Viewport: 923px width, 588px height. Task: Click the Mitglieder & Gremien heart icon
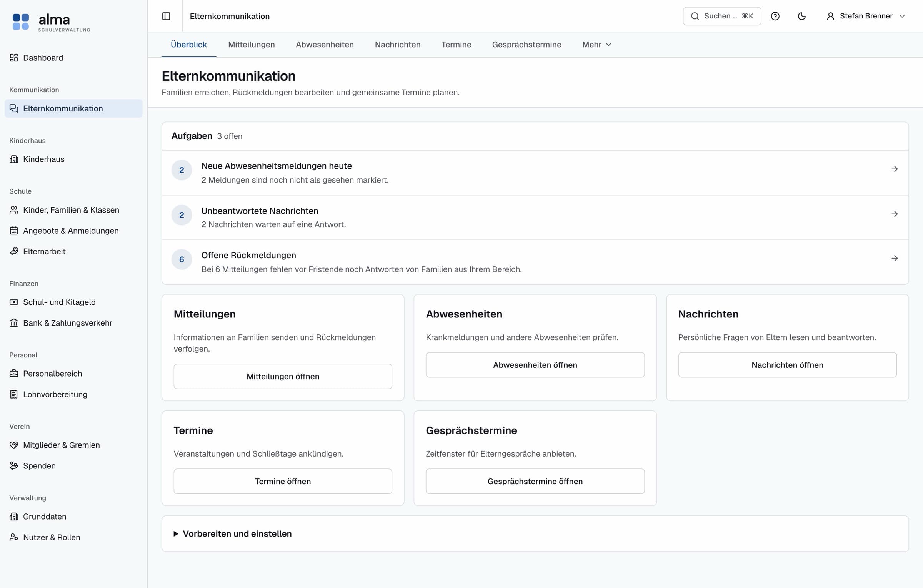tap(14, 445)
